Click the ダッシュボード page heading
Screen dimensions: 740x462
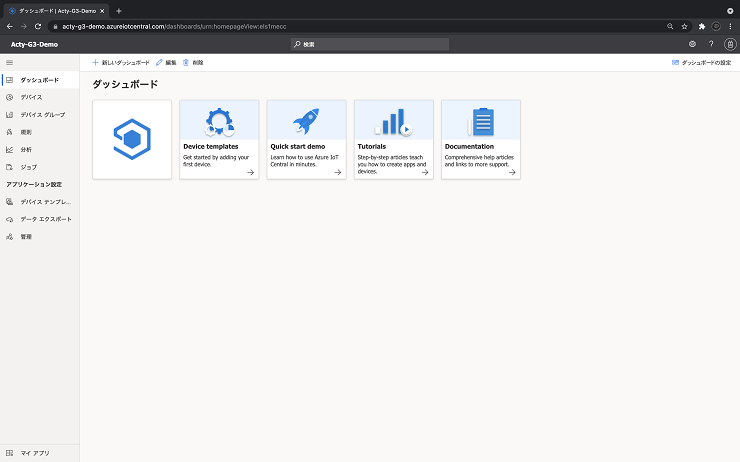(125, 84)
